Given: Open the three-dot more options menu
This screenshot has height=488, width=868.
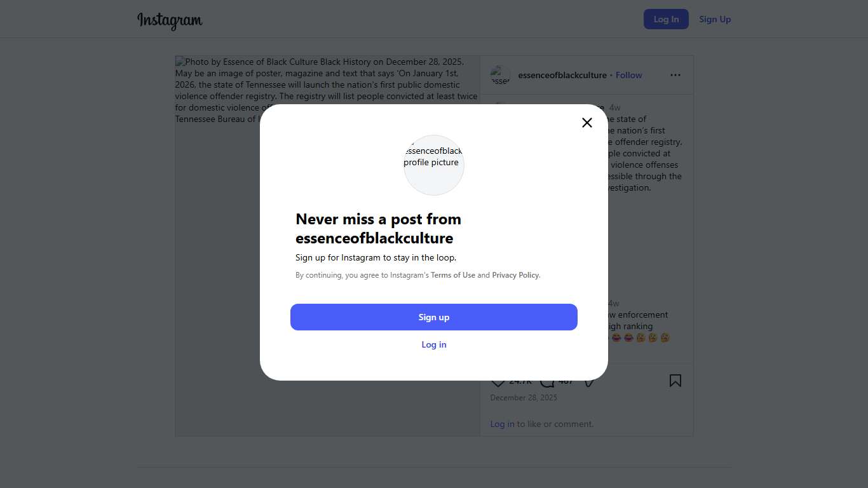Looking at the screenshot, I should [675, 75].
